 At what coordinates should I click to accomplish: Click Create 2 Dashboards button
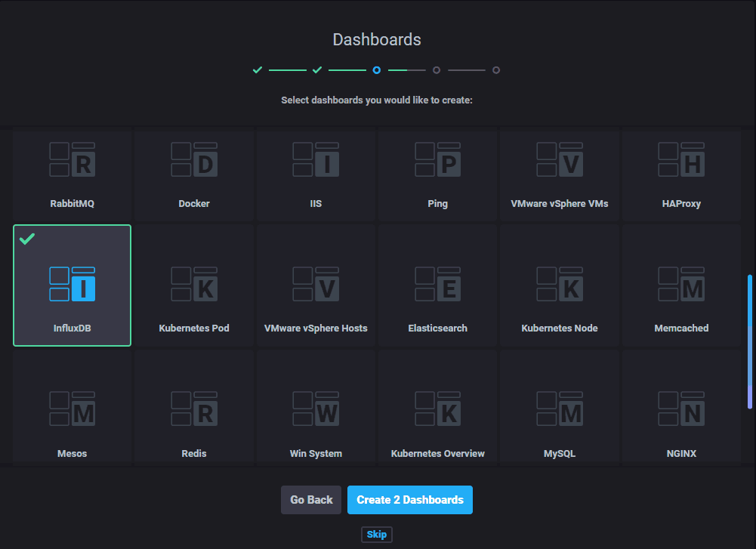410,500
